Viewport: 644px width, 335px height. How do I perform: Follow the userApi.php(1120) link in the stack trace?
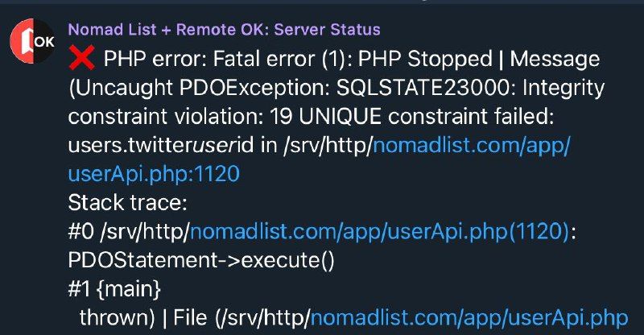[380, 232]
